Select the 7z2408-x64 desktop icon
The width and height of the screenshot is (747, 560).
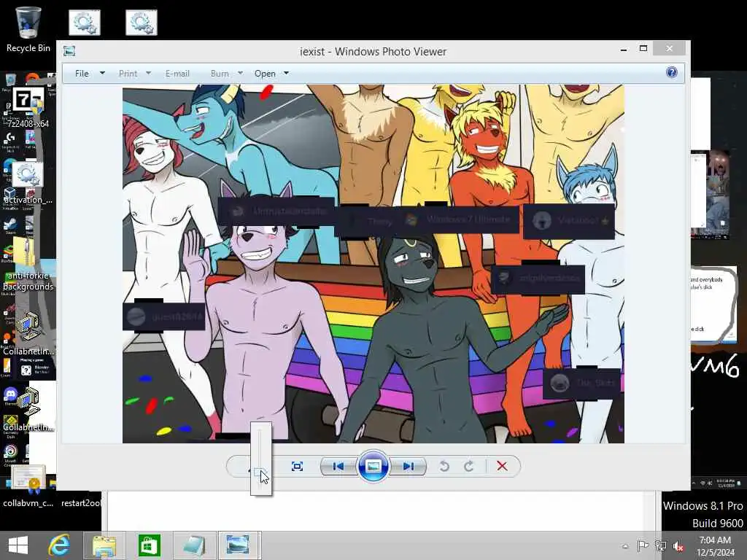tap(28, 108)
